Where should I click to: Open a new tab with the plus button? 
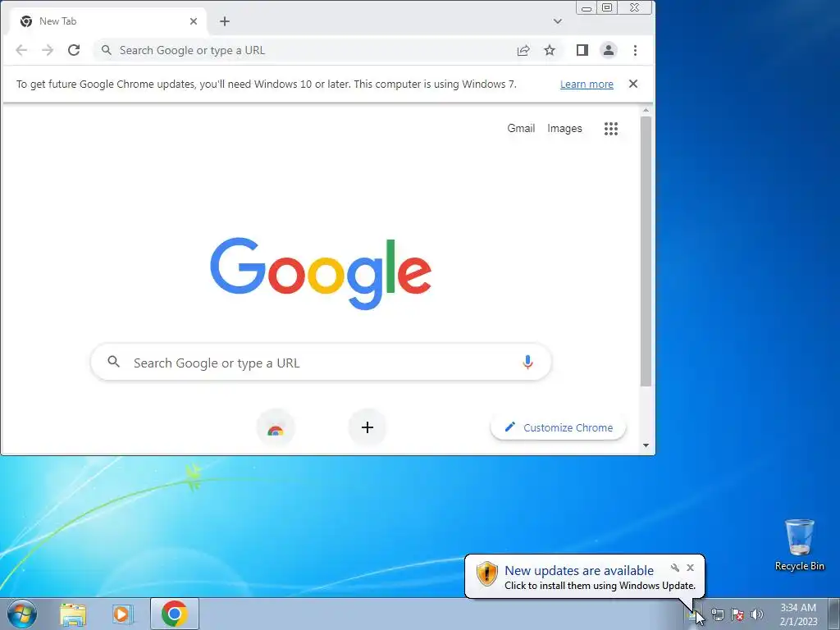click(x=225, y=21)
